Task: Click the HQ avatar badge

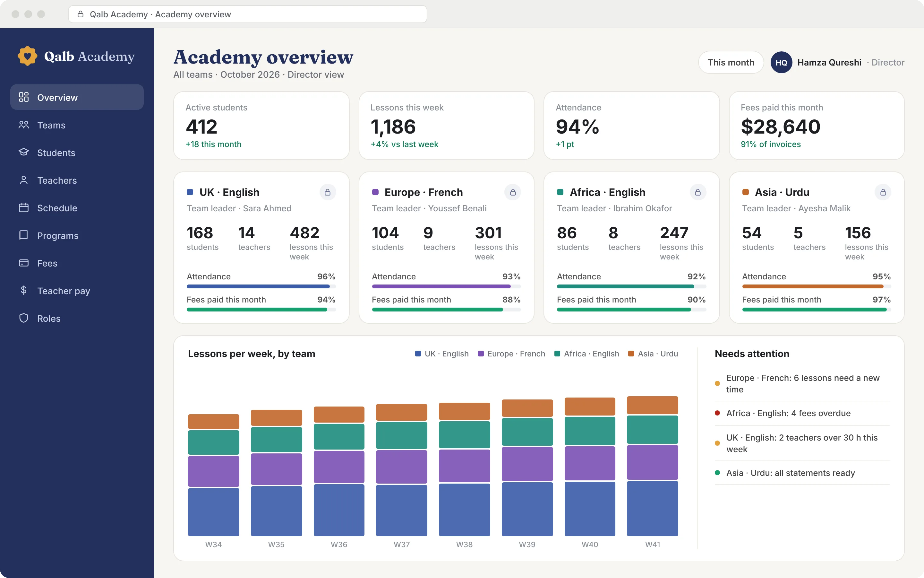Action: 781,62
